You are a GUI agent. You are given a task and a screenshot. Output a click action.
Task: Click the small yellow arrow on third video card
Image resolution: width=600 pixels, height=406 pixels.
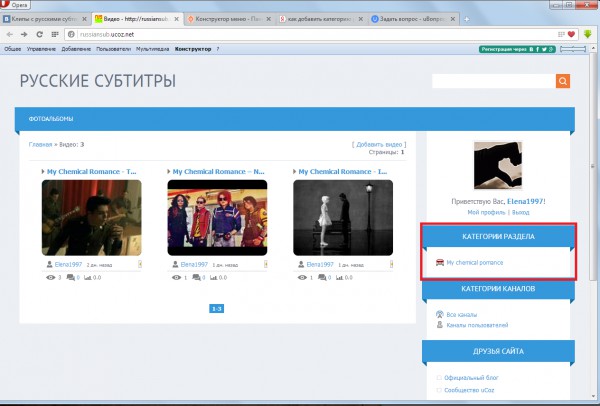(x=391, y=264)
